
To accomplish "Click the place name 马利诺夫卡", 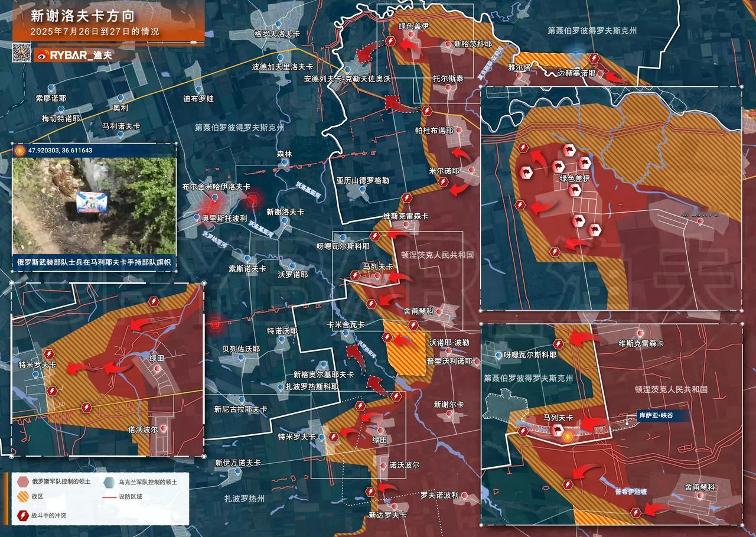I will tap(120, 126).
